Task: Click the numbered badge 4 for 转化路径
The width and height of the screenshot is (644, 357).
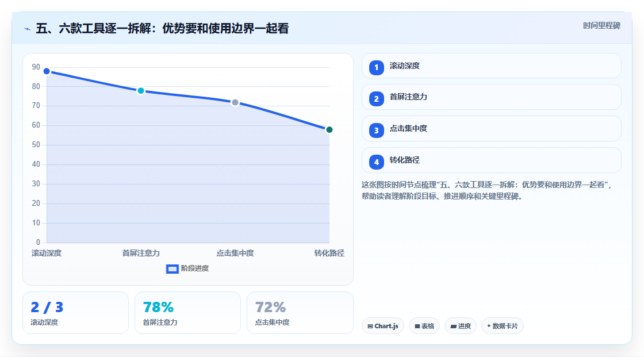Action: coord(376,162)
